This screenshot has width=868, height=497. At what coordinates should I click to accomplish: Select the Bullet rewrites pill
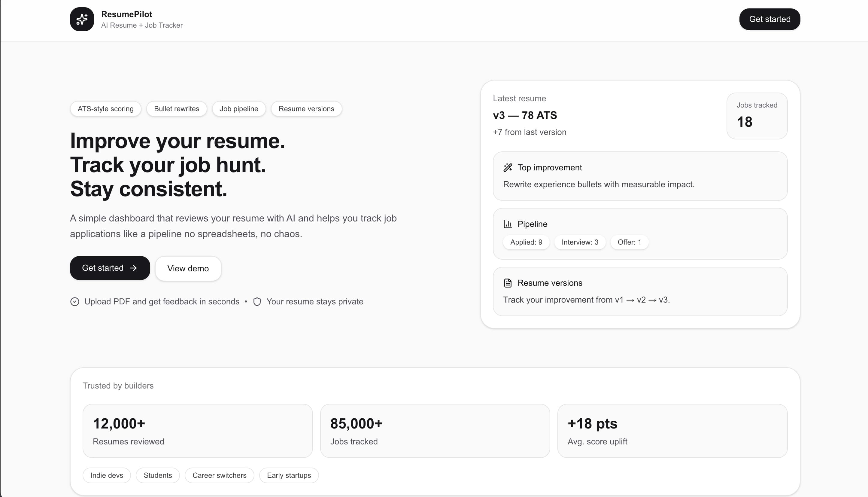176,108
